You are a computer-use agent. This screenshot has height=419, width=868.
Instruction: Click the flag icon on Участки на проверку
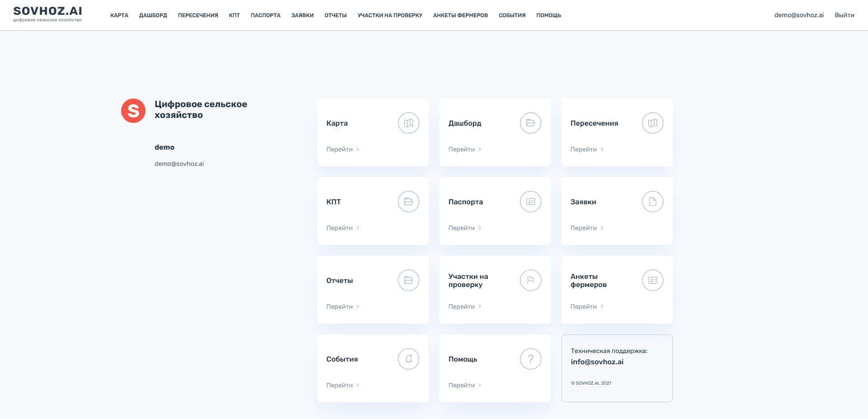530,280
